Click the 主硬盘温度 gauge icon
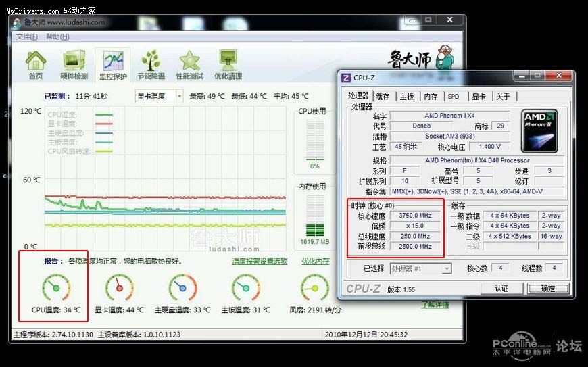588x367 pixels. point(182,288)
